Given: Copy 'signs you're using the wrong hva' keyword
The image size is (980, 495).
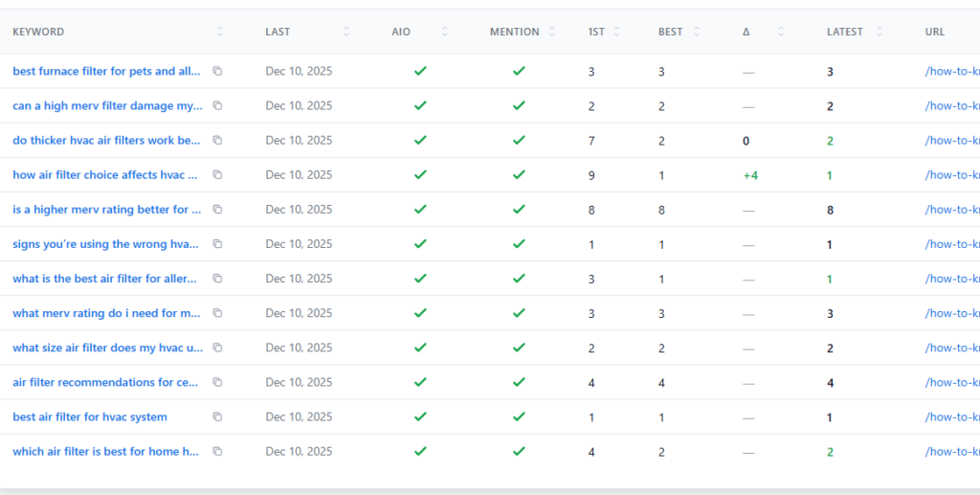Looking at the screenshot, I should (x=217, y=244).
